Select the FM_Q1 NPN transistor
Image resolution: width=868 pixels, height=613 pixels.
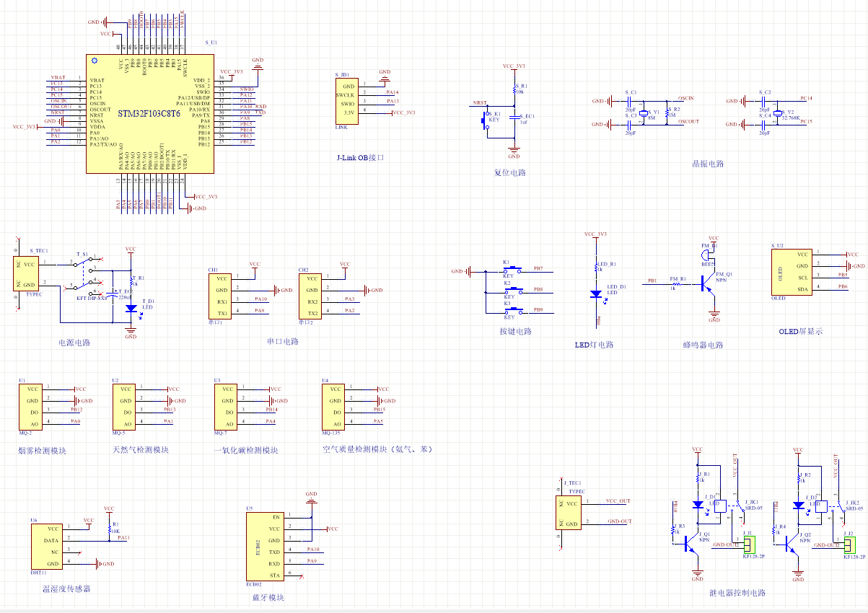click(x=709, y=285)
